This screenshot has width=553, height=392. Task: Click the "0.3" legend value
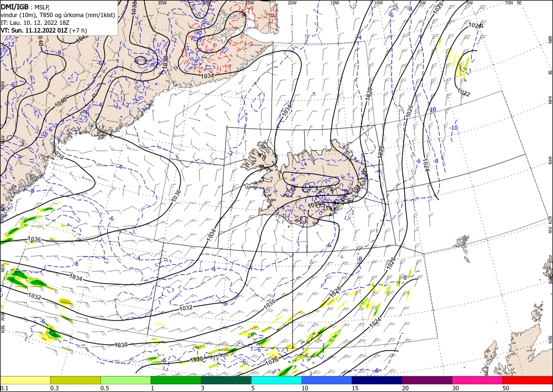coord(54,388)
